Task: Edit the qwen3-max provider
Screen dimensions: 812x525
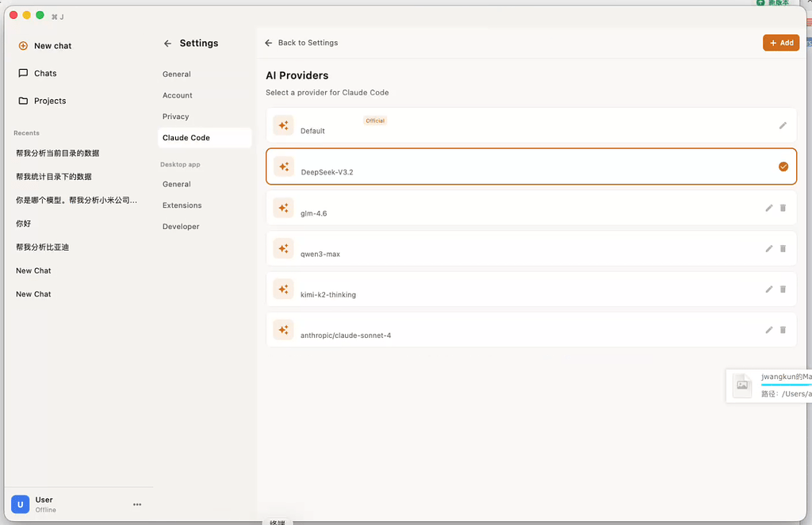Action: (x=769, y=248)
